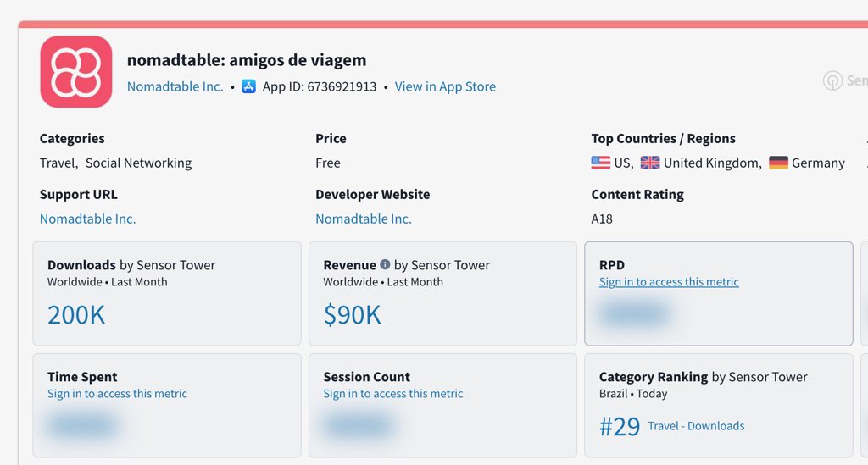The height and width of the screenshot is (465, 868).
Task: Click the app title nomadtable: amigos de viagem
Action: point(247,60)
